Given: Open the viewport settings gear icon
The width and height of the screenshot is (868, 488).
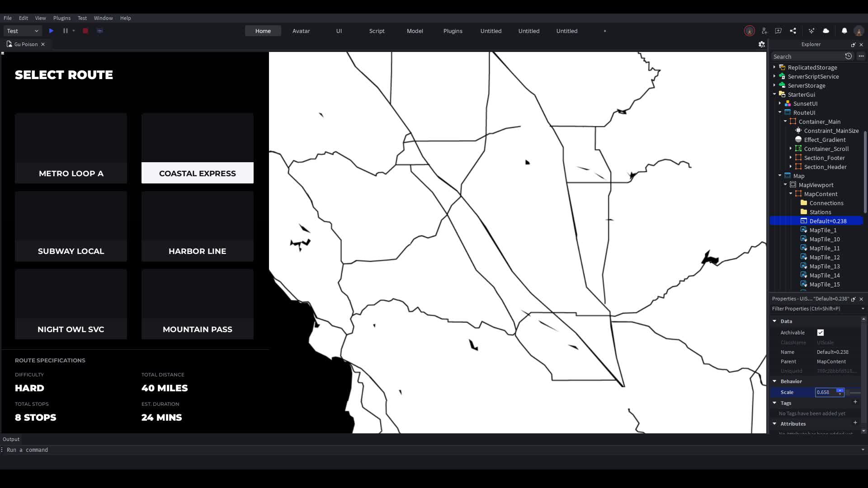Looking at the screenshot, I should click(762, 44).
